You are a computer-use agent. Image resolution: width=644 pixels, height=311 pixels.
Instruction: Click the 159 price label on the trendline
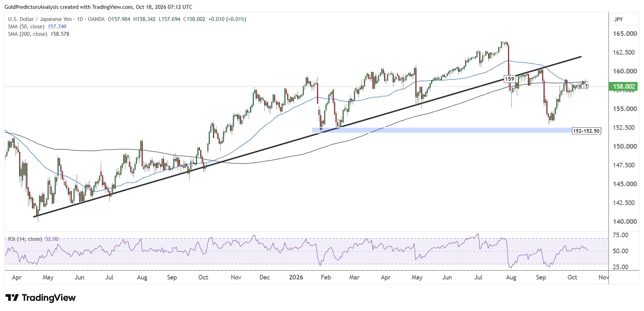click(509, 79)
